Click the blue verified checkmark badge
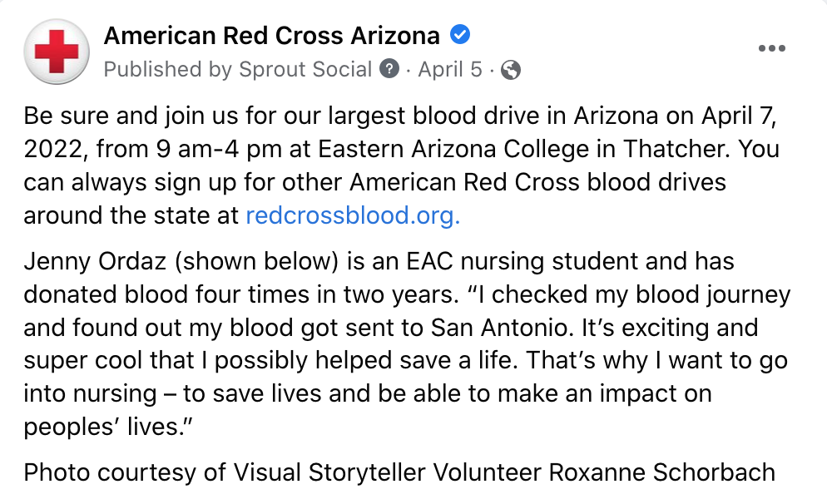The height and width of the screenshot is (504, 827). [x=460, y=35]
